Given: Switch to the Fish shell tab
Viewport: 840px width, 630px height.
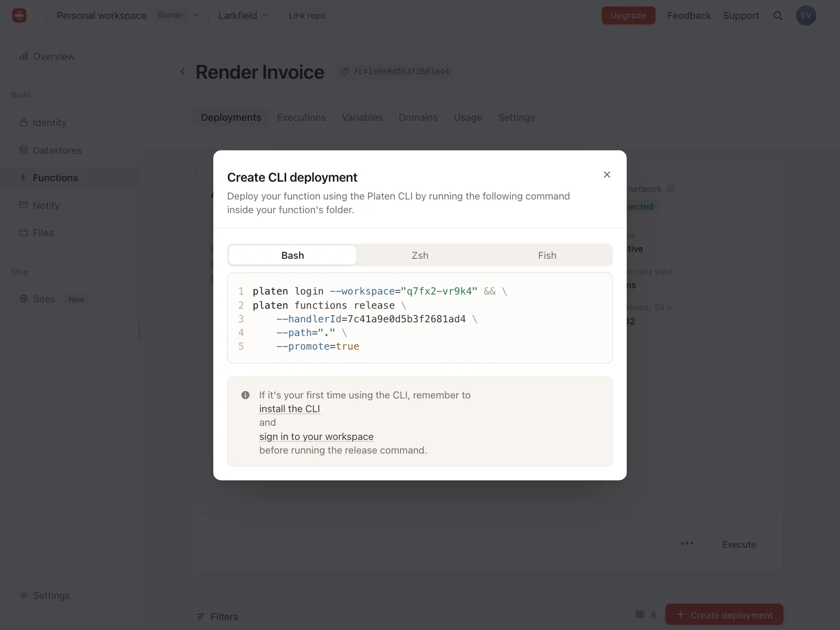Looking at the screenshot, I should pos(547,255).
